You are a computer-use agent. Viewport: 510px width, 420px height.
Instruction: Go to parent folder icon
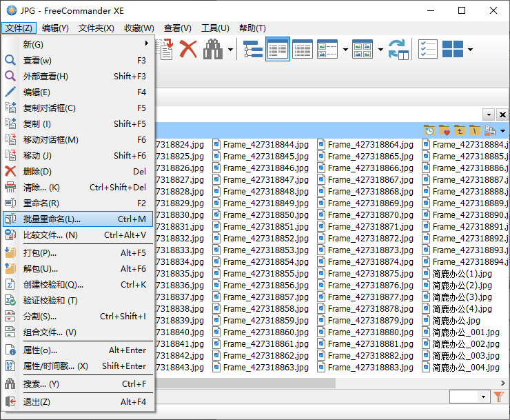[x=460, y=130]
